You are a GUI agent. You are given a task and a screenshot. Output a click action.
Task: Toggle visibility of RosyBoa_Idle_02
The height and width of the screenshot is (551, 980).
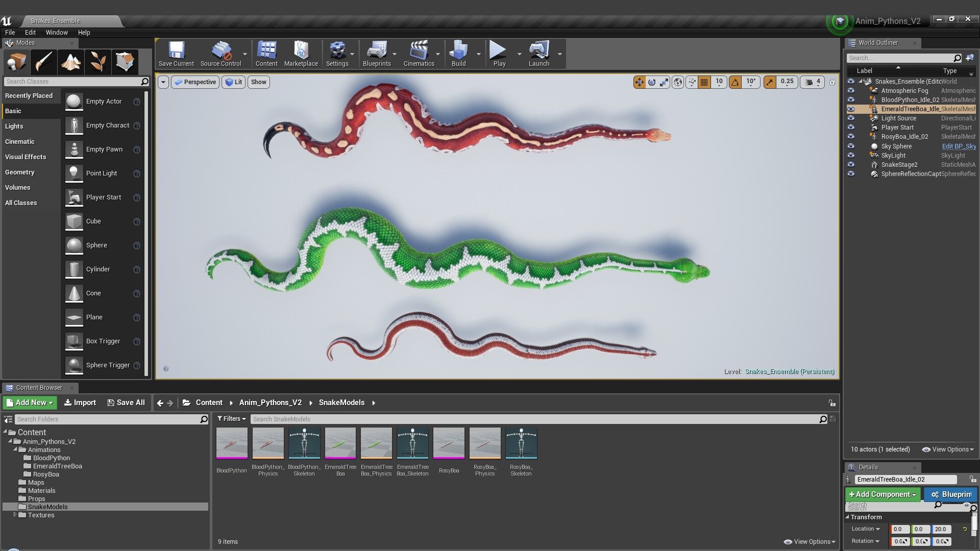pyautogui.click(x=851, y=136)
